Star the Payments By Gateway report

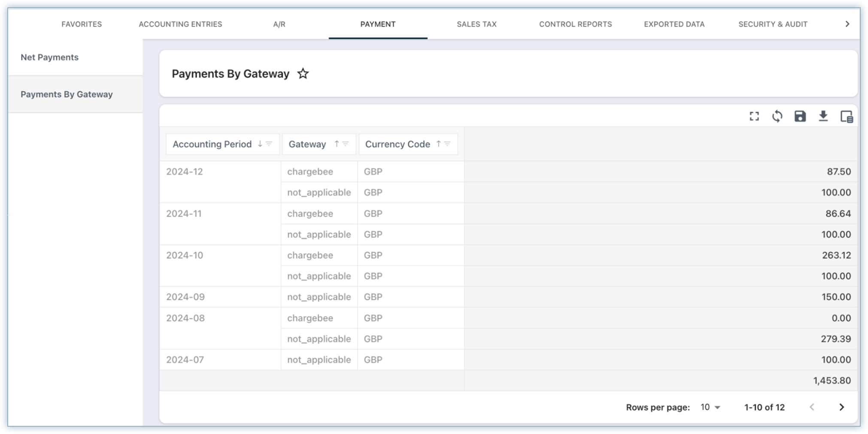(x=303, y=74)
